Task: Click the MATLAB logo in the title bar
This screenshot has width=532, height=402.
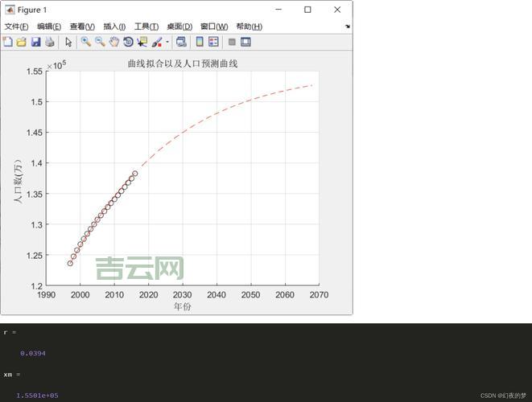Action: (10, 10)
